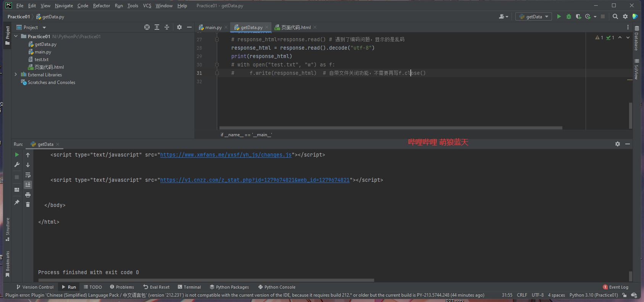Toggle scroll to end in Run console

click(28, 185)
